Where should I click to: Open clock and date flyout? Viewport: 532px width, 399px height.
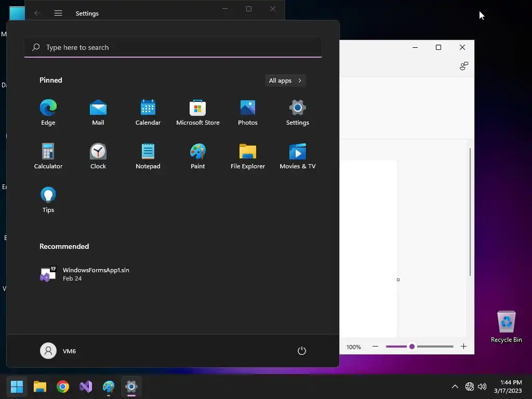point(508,387)
